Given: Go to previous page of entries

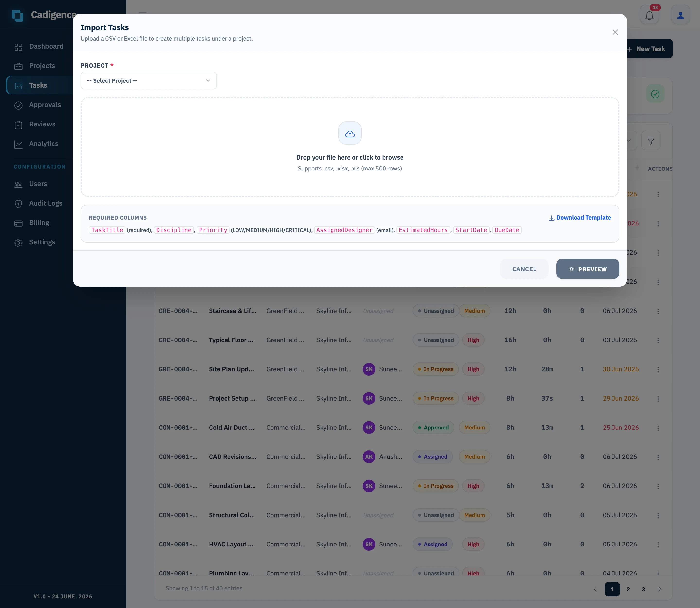Looking at the screenshot, I should click(x=595, y=589).
